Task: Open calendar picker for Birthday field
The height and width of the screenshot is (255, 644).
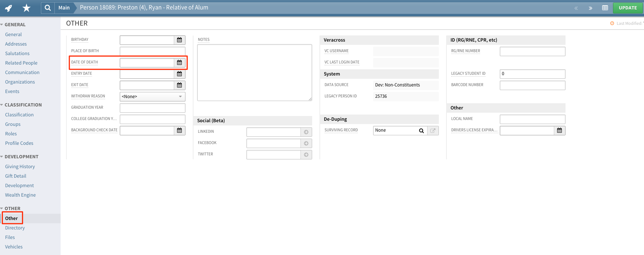Action: click(179, 40)
